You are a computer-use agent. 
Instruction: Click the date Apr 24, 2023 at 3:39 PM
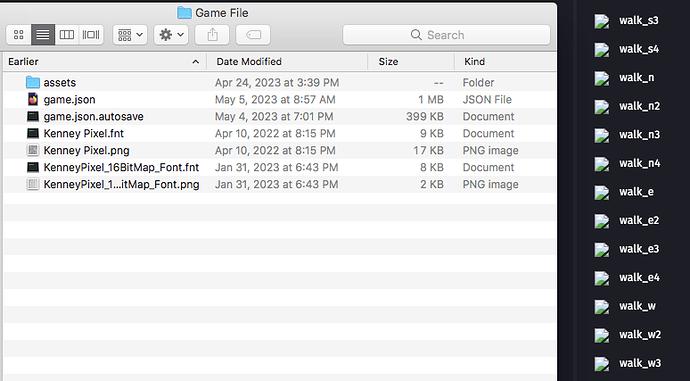click(277, 83)
